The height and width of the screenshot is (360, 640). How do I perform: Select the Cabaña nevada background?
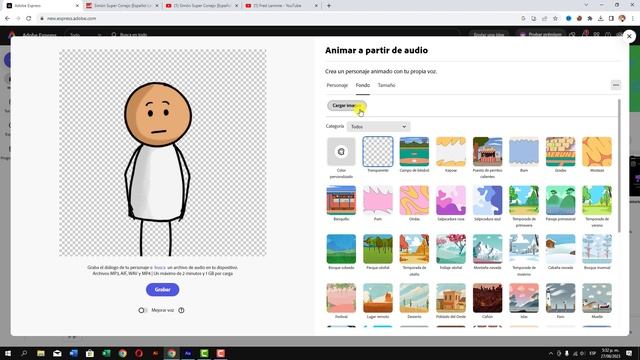tap(560, 249)
